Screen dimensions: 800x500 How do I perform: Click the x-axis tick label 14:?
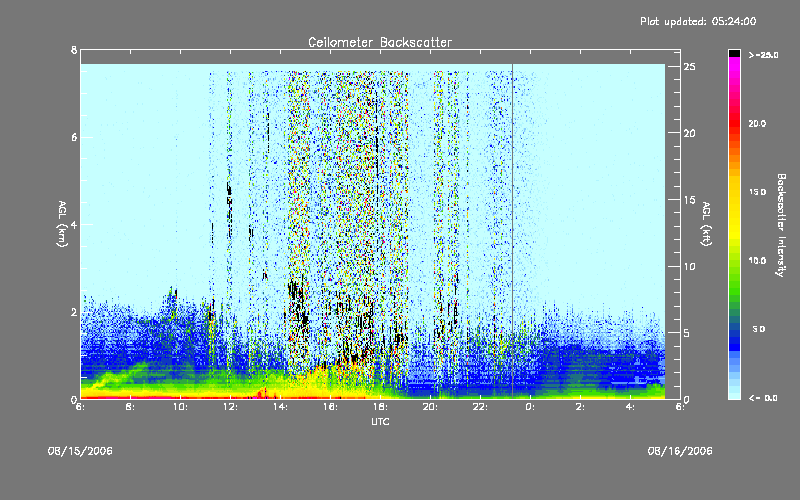280,407
